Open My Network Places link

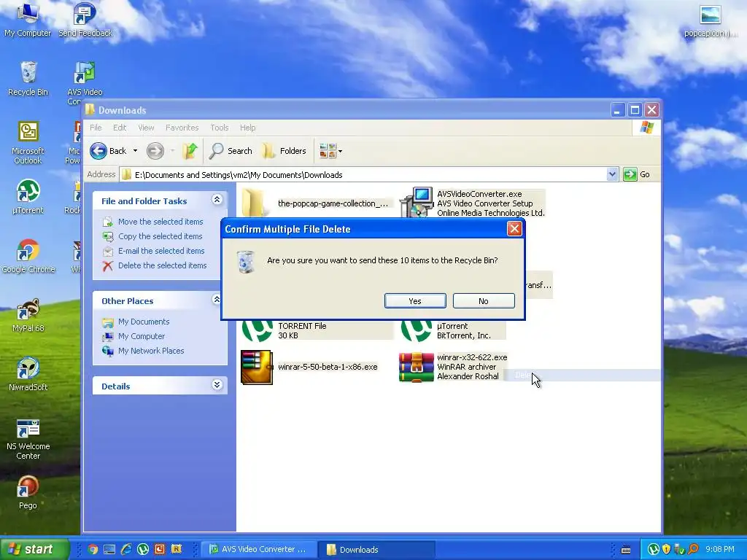[151, 351]
